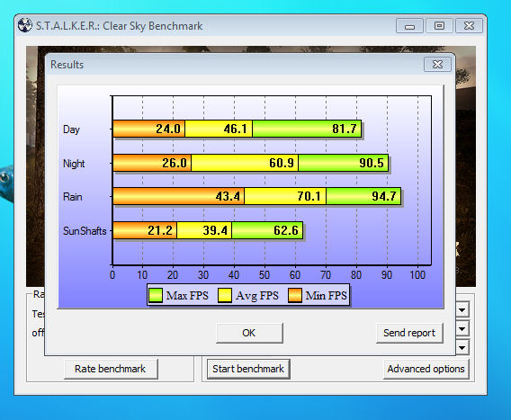Click the OK button in Results dialog

pos(249,333)
